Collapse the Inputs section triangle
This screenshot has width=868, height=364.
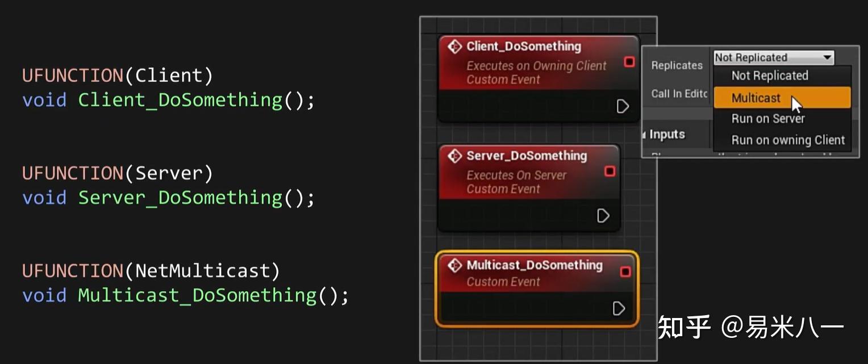pyautogui.click(x=644, y=135)
